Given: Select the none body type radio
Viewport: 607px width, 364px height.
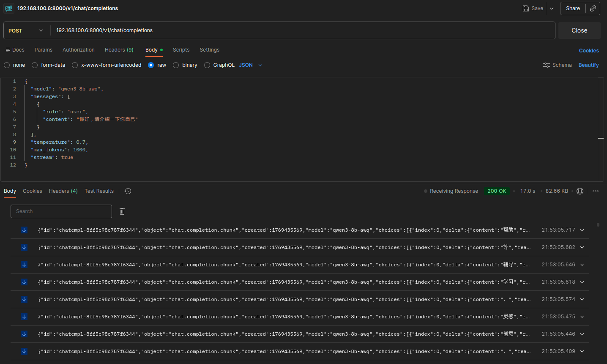Looking at the screenshot, I should [x=7, y=65].
